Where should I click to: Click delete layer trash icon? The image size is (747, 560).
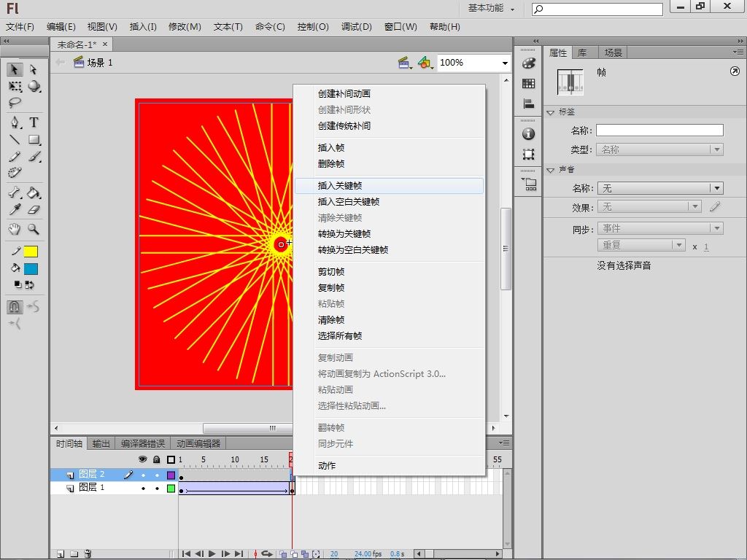click(x=88, y=554)
